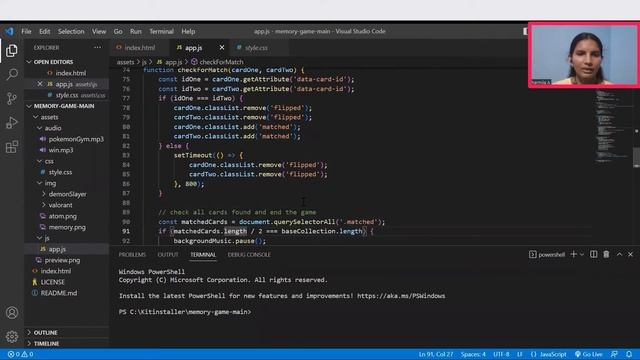Open the Help menu
This screenshot has height=360, width=640.
point(188,31)
